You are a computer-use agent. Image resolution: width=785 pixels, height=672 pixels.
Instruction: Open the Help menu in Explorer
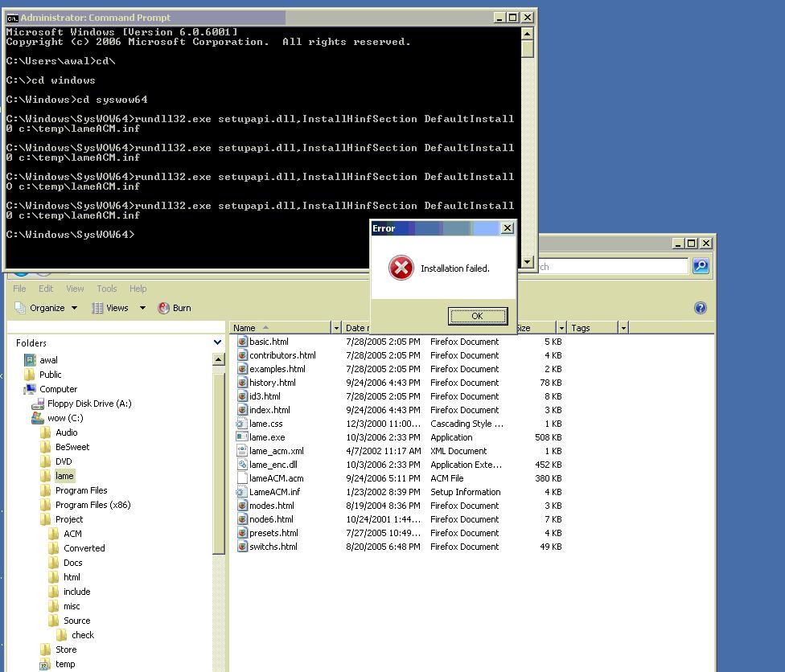[x=138, y=289]
